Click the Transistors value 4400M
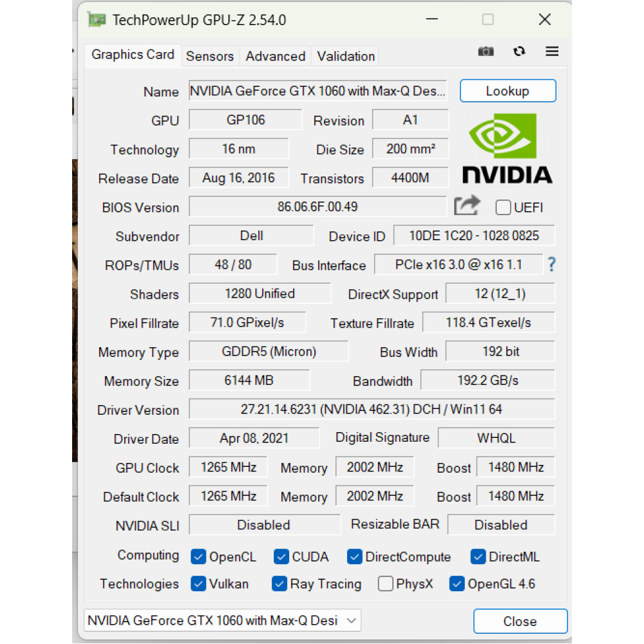Viewport: 644px width, 644px height. click(x=410, y=178)
